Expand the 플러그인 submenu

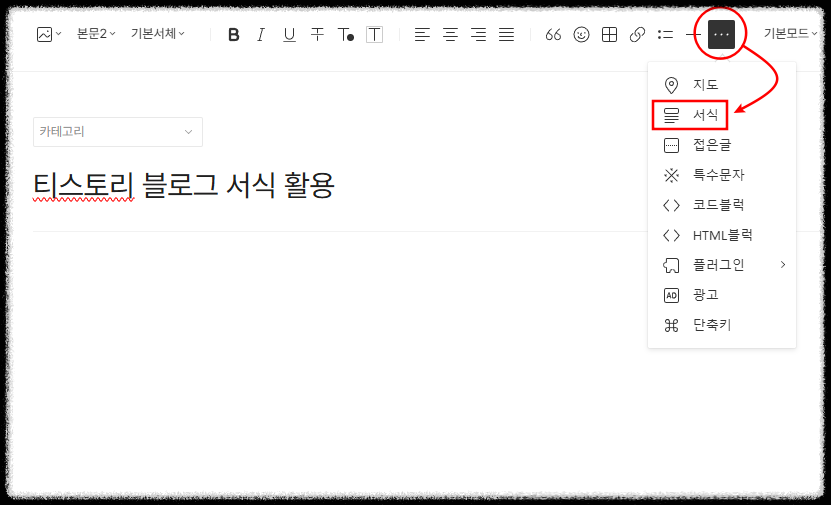click(722, 265)
